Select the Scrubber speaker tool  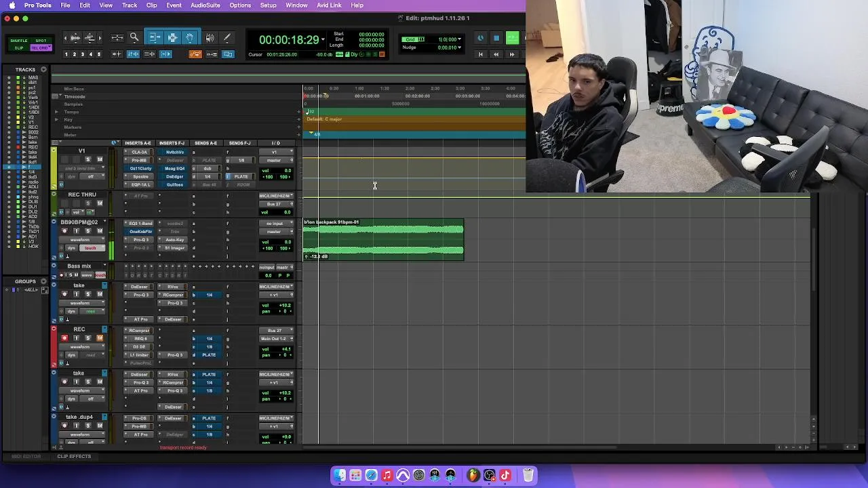tap(210, 38)
